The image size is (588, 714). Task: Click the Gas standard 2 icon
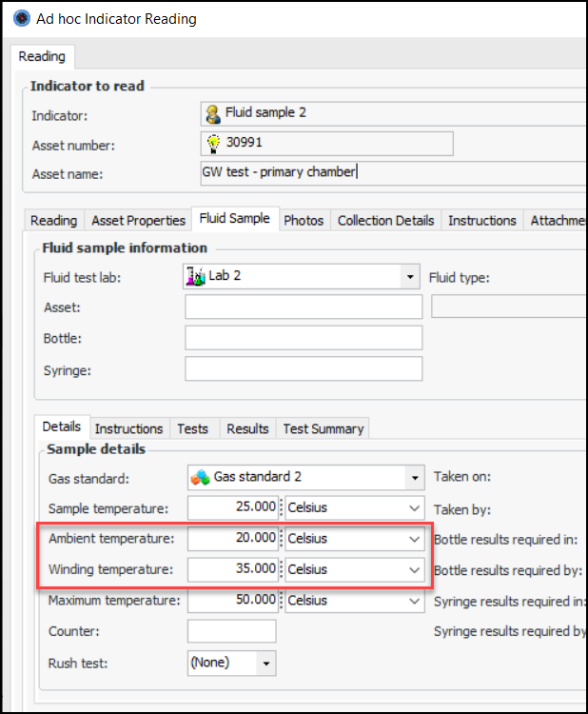[200, 477]
